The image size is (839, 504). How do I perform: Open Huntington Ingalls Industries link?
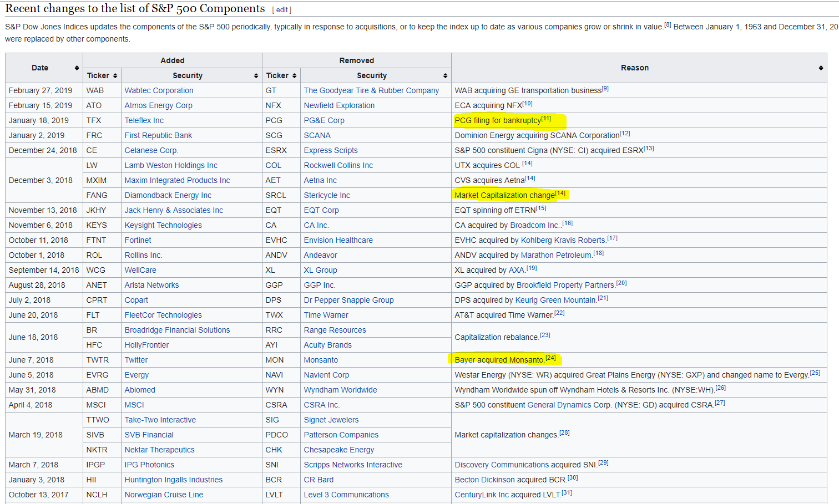coord(173,480)
